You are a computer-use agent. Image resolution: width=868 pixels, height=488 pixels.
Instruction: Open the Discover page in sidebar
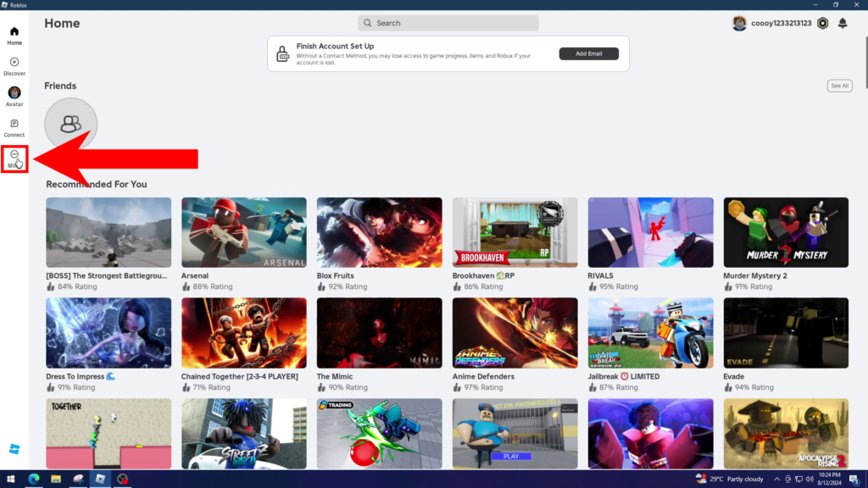[x=14, y=65]
